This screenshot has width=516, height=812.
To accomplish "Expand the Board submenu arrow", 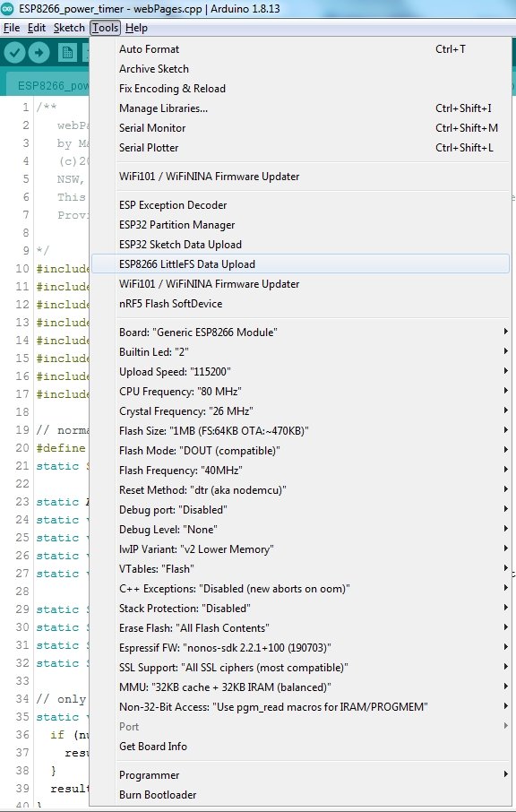I will pyautogui.click(x=505, y=332).
